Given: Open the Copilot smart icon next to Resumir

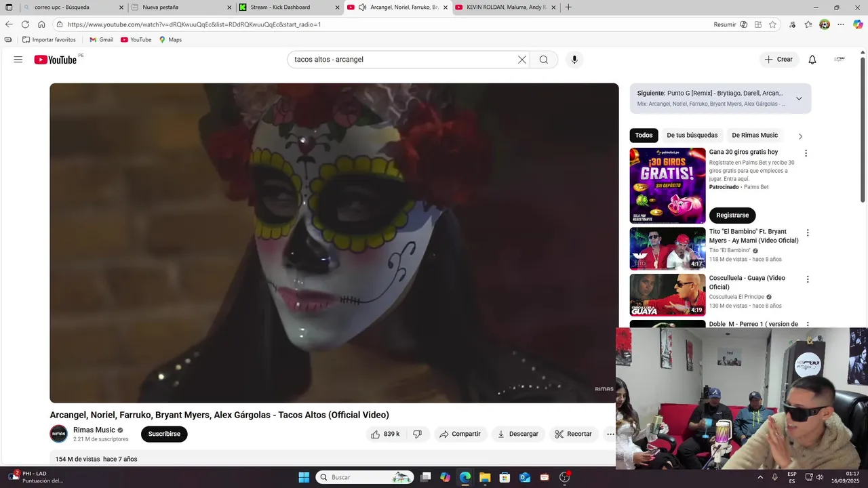Looking at the screenshot, I should point(744,24).
